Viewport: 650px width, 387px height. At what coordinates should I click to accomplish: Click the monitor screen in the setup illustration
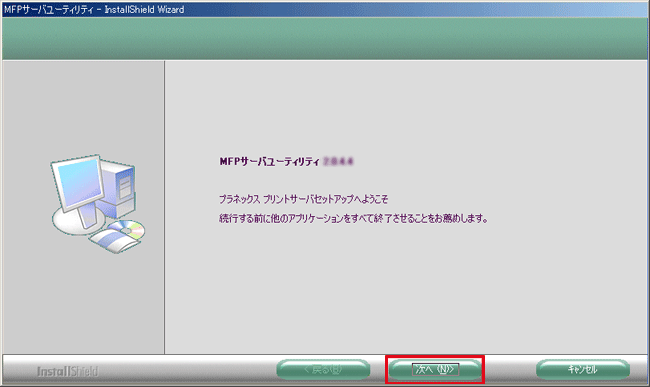(x=79, y=184)
